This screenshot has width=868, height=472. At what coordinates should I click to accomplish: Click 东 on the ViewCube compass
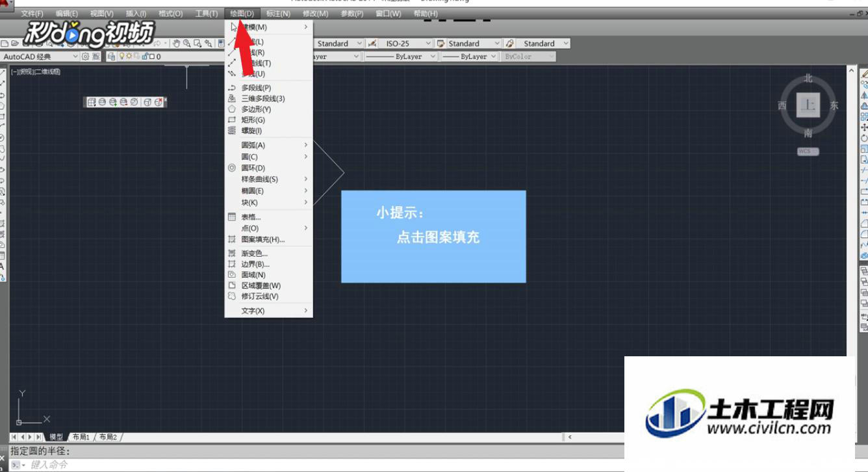click(x=834, y=105)
